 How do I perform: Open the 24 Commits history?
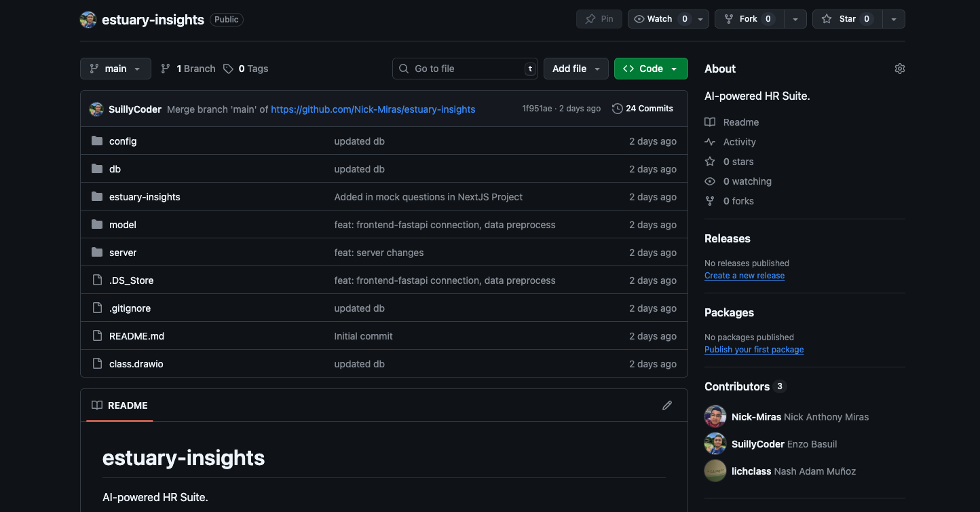pyautogui.click(x=643, y=109)
